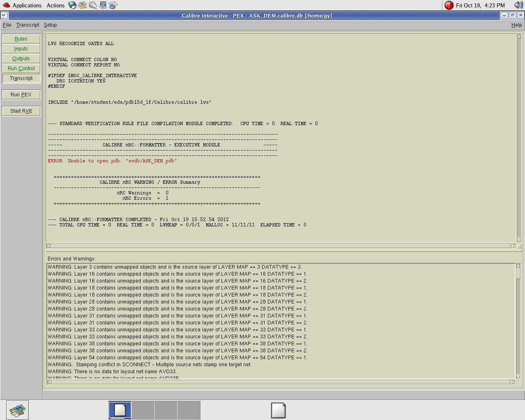Select the warning for Layer 18 DATATYPE 2
Viewport: 525px width, 420px height.
(x=178, y=295)
